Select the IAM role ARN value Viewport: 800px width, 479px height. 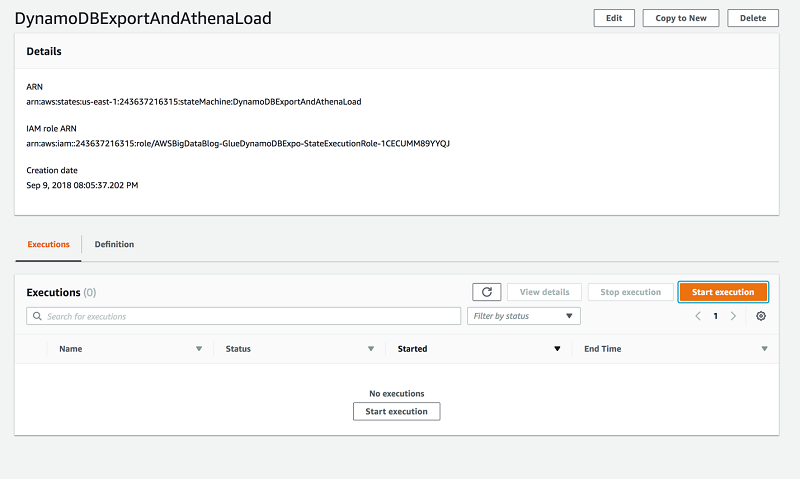pyautogui.click(x=238, y=143)
